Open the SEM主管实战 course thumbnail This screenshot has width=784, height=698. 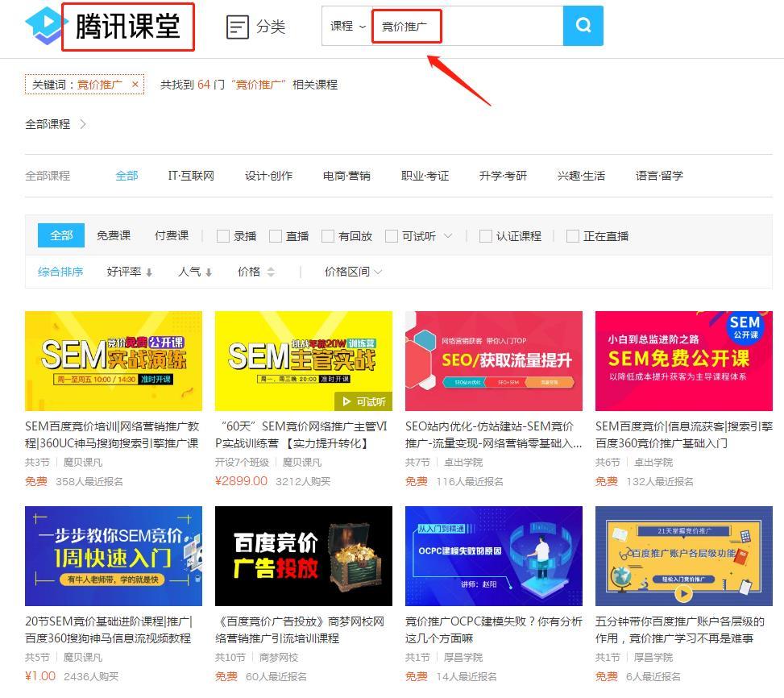[x=304, y=361]
